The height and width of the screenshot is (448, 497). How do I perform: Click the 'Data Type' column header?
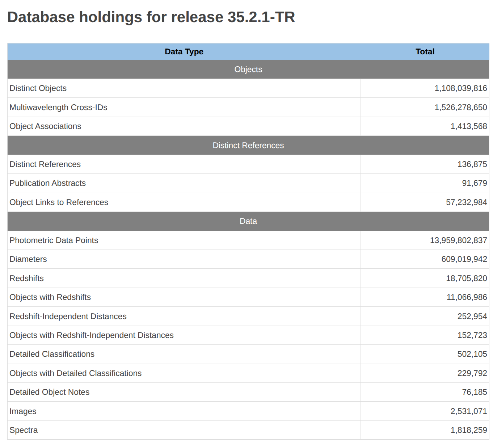coord(184,52)
